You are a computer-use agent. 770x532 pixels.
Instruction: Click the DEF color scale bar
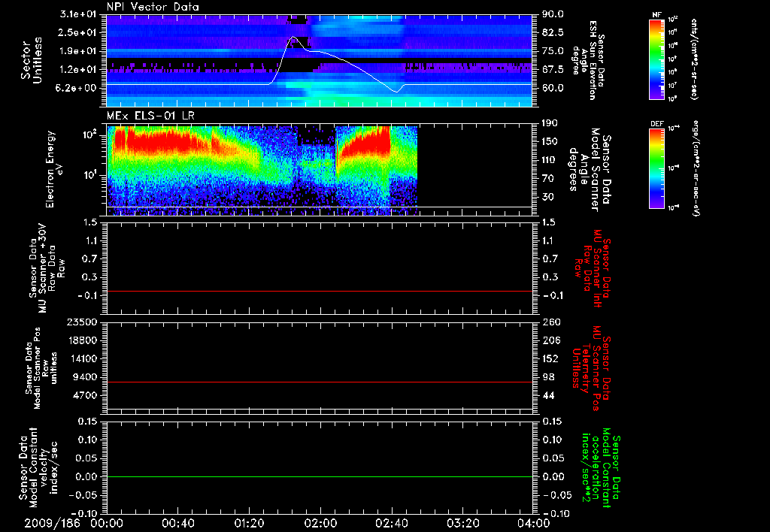click(657, 168)
